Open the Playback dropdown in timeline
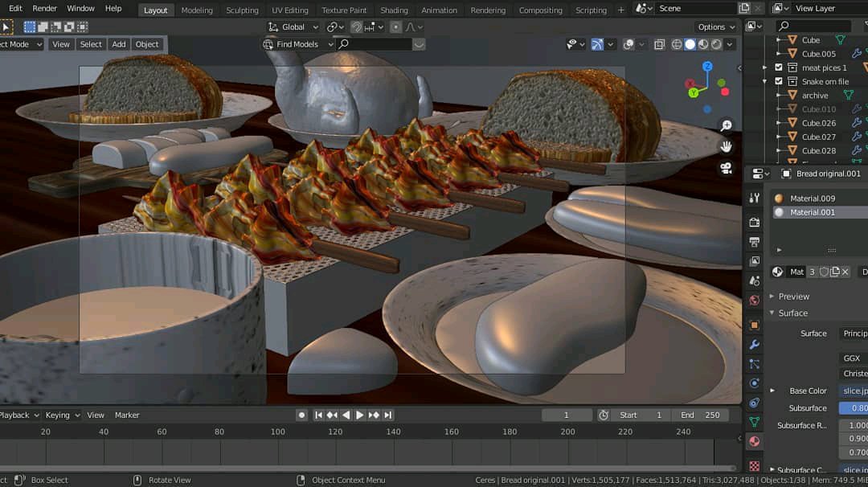The width and height of the screenshot is (868, 487). 19,415
